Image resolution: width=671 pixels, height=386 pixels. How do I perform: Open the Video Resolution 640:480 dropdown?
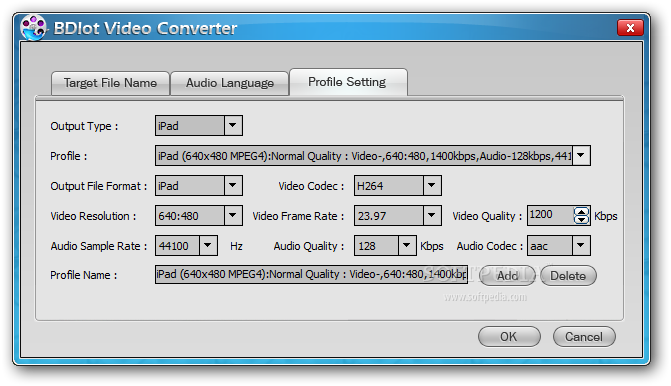point(233,216)
